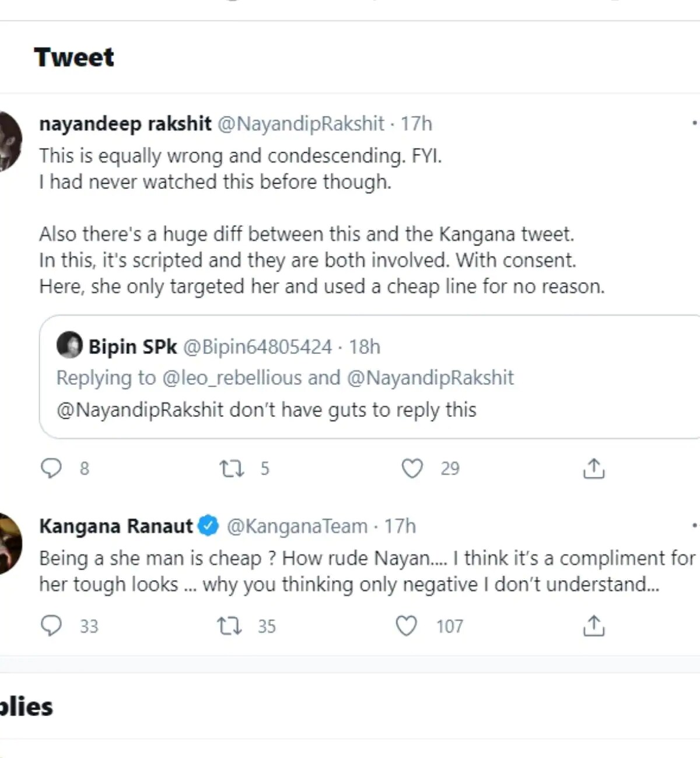
Task: Open more options on Kangana's tweet
Action: (694, 525)
